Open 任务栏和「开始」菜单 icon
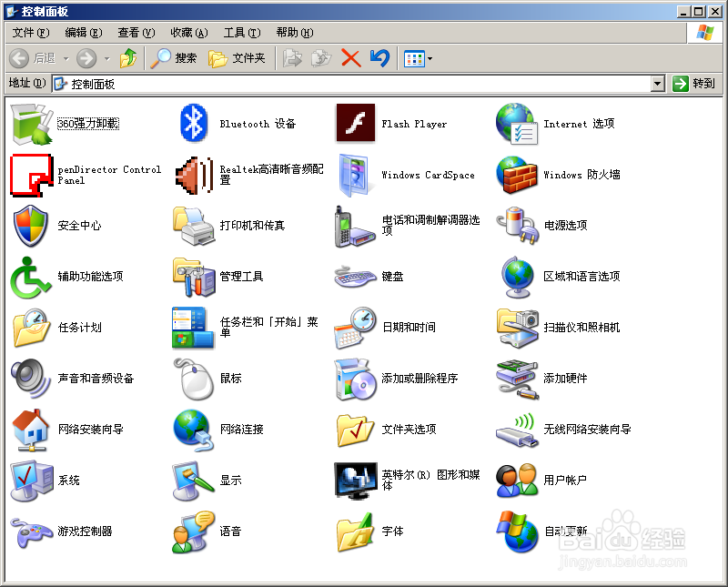This screenshot has height=587, width=728. point(193,328)
